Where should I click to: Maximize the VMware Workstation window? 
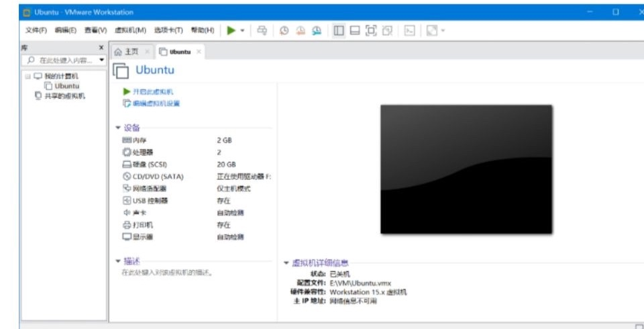click(616, 12)
